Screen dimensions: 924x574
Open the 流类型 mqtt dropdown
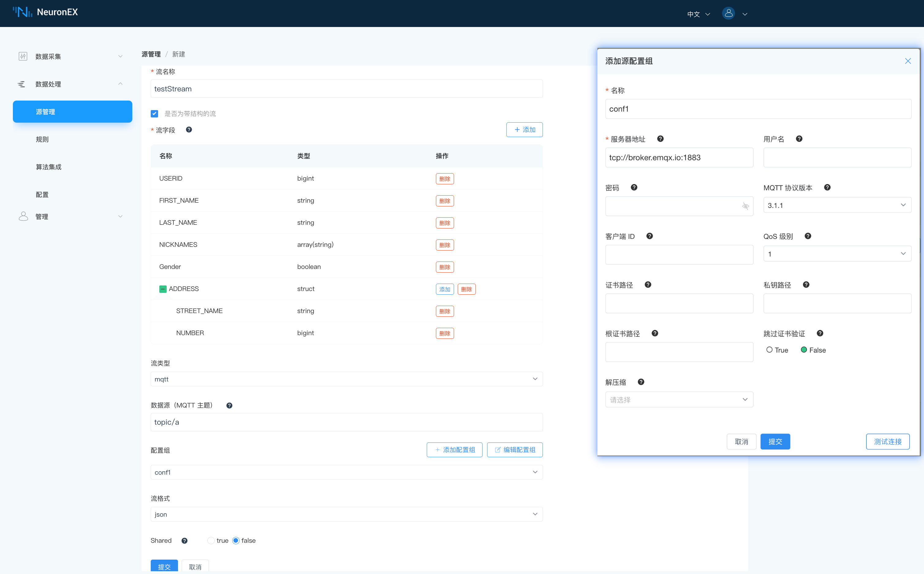(x=346, y=379)
